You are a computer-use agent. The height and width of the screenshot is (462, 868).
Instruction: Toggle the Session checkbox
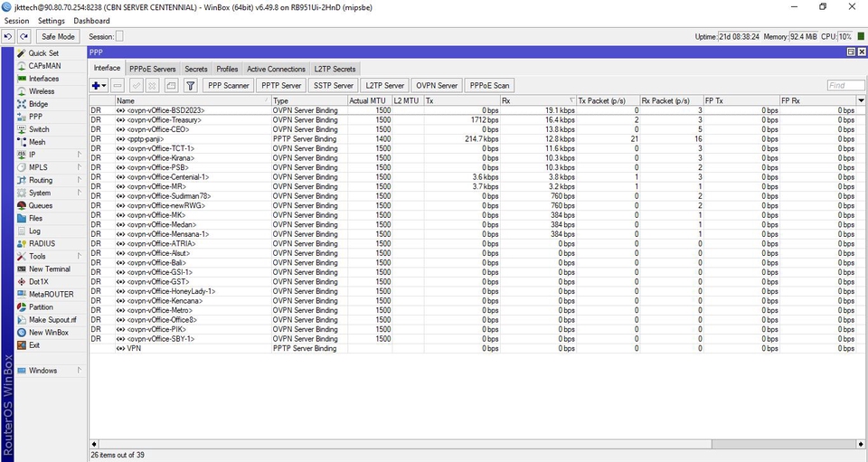point(119,36)
